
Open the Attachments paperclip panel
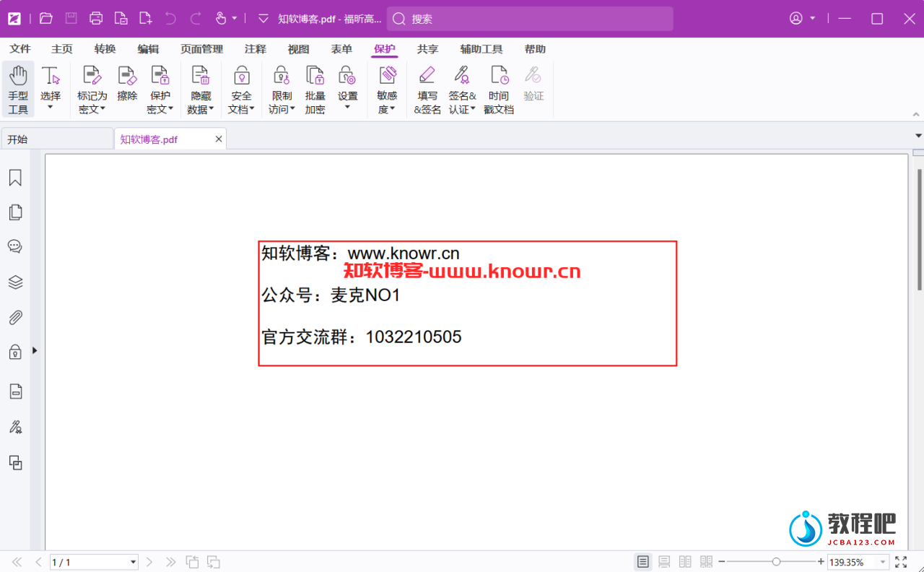[15, 317]
